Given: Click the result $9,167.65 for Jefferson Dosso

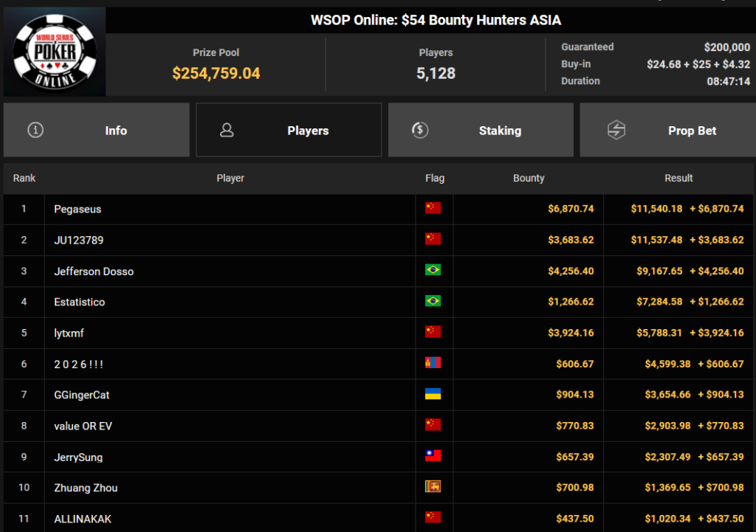Looking at the screenshot, I should click(659, 271).
